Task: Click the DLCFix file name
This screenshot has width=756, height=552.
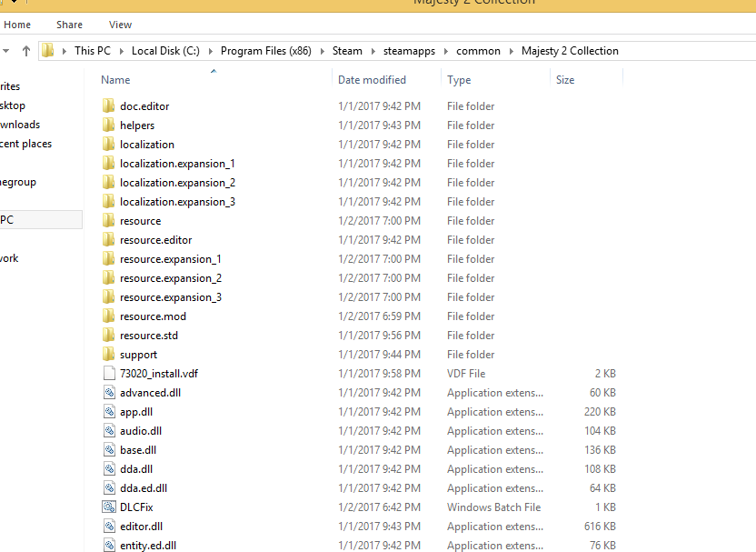Action: coord(136,507)
